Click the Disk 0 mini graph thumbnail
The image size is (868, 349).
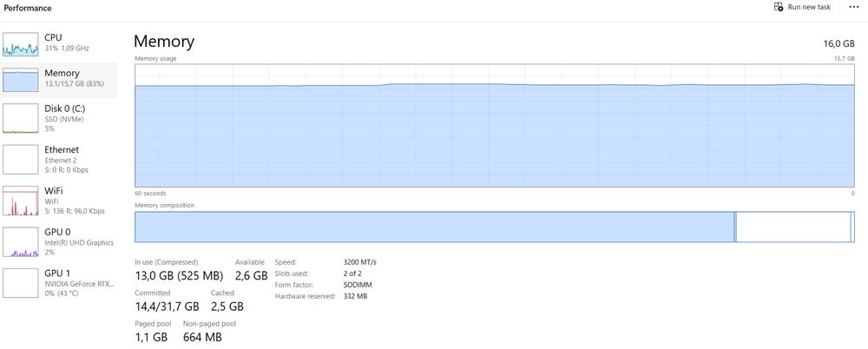pos(21,119)
